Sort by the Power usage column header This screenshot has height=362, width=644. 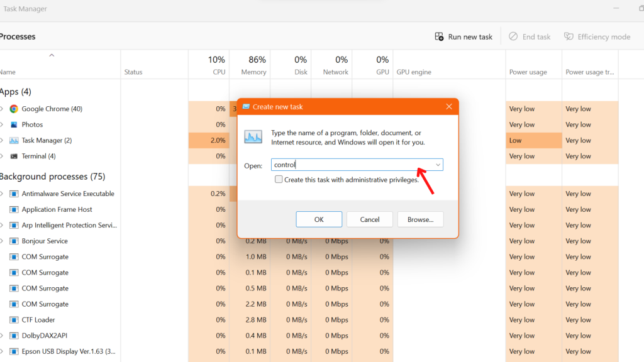534,65
